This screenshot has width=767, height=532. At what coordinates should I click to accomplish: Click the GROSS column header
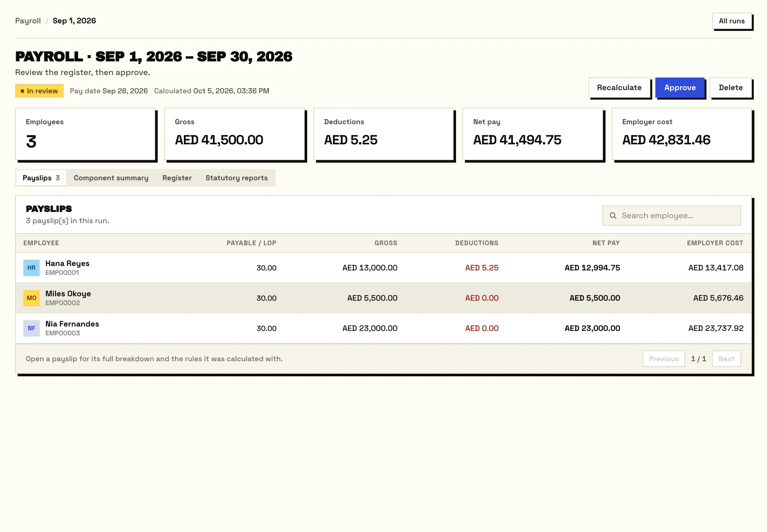tap(386, 243)
